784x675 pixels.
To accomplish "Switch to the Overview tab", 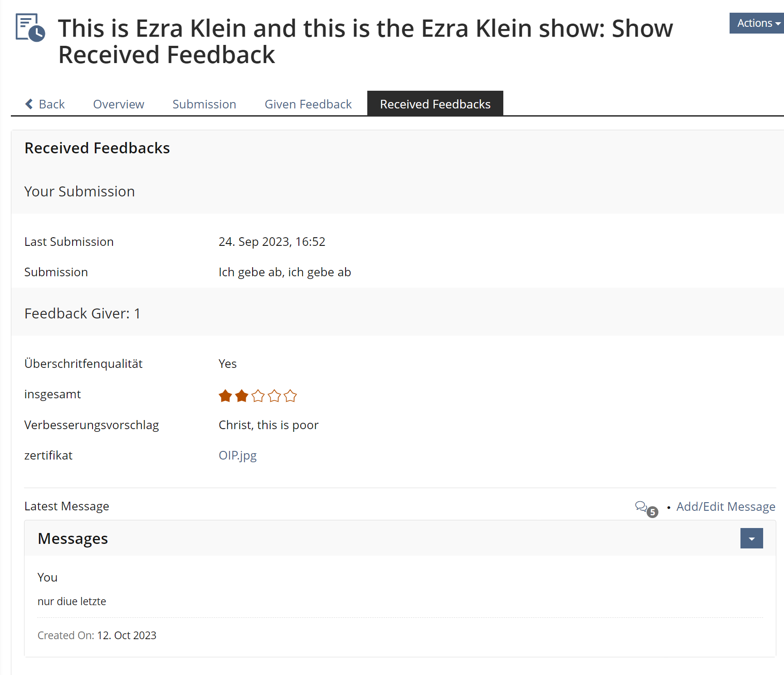I will [x=118, y=104].
